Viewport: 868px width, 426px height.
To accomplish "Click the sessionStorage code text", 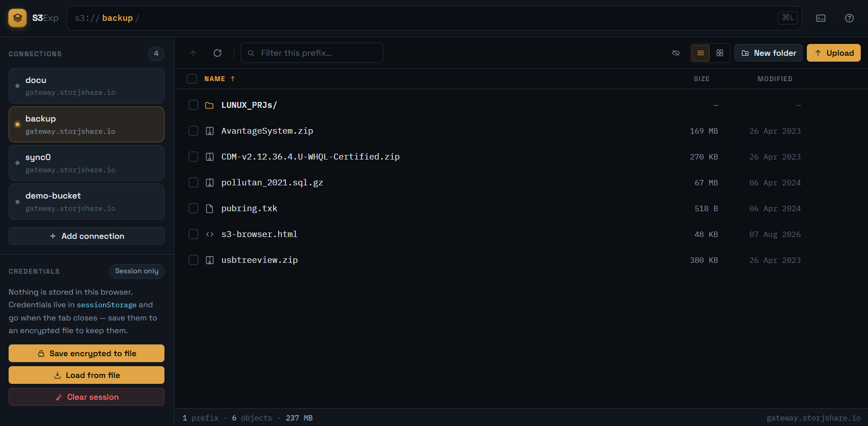I will coord(106,305).
